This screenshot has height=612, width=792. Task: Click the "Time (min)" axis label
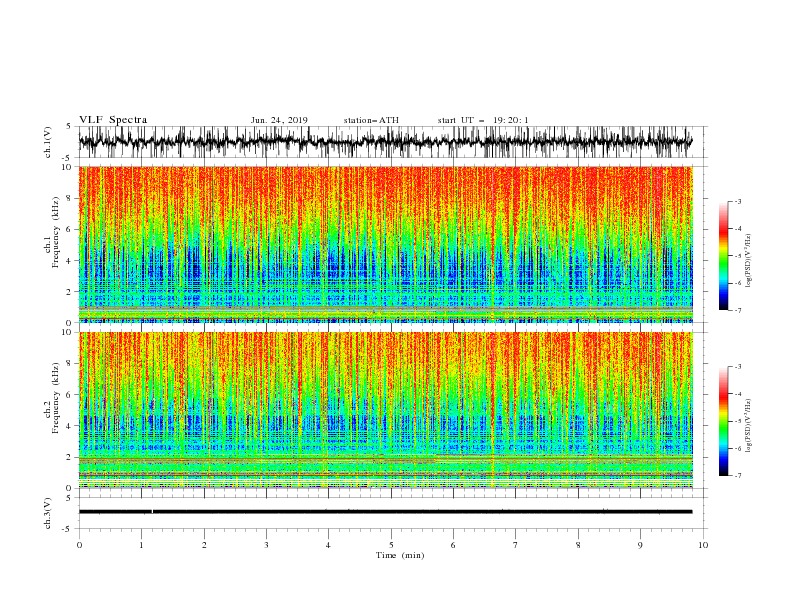(400, 555)
